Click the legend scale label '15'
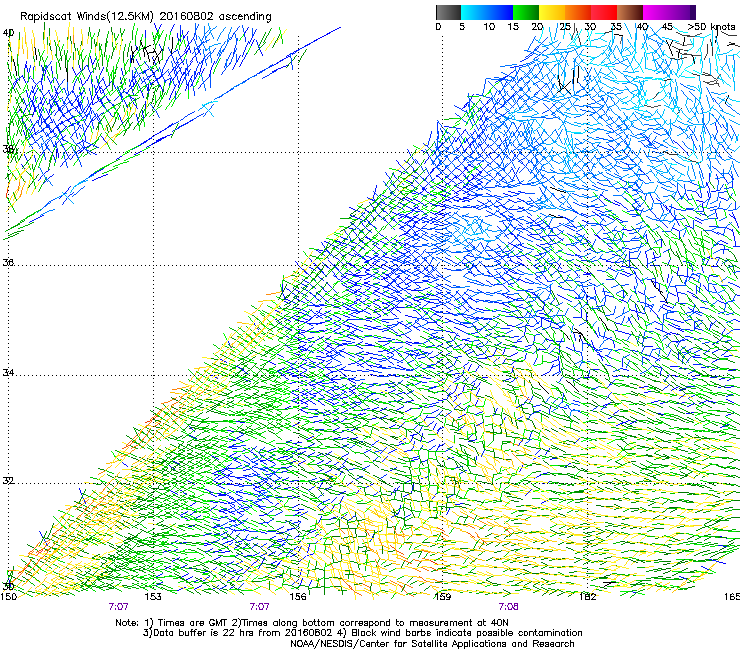The image size is (740, 650). point(513,27)
